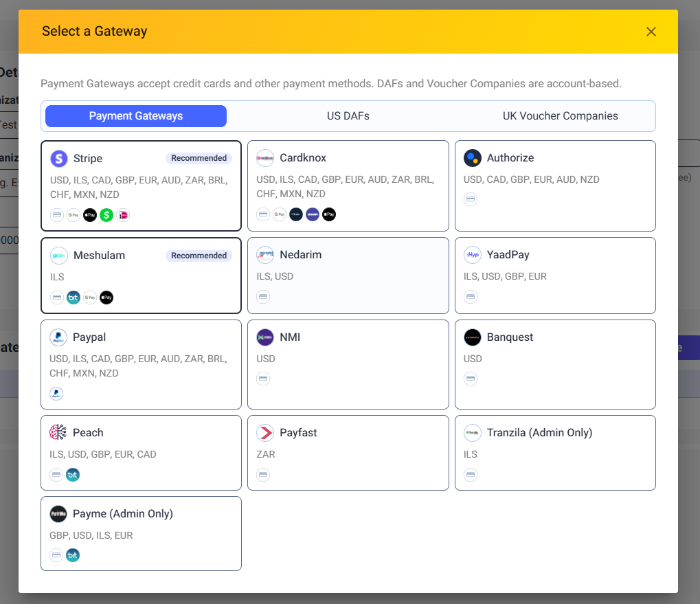Click the Nedarim logo icon

tap(265, 255)
